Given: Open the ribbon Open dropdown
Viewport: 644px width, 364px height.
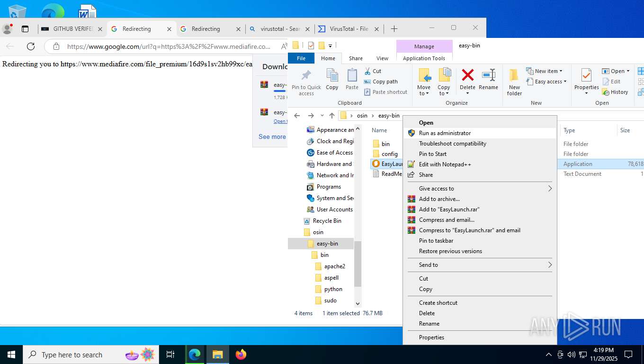Looking at the screenshot, I should (616, 71).
